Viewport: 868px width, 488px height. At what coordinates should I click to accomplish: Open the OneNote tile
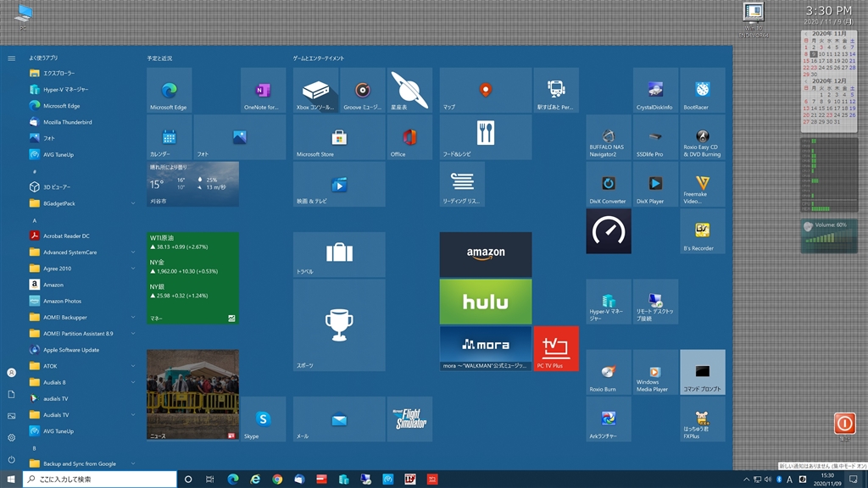(x=263, y=90)
